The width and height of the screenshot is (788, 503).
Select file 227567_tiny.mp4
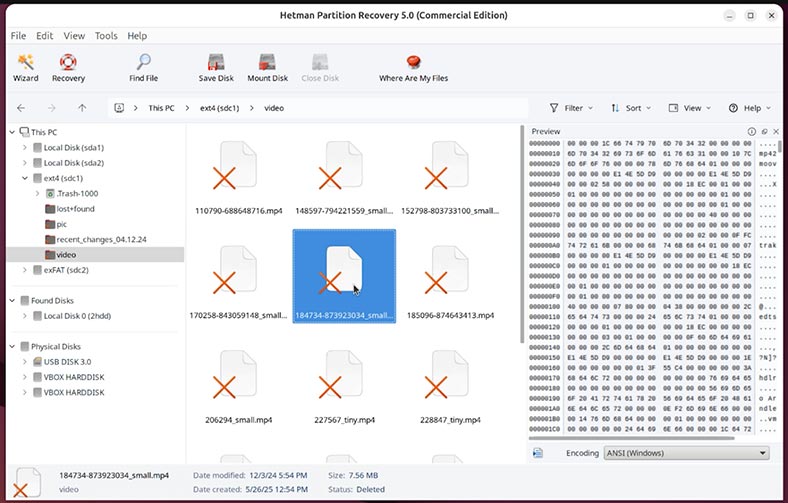tap(344, 387)
